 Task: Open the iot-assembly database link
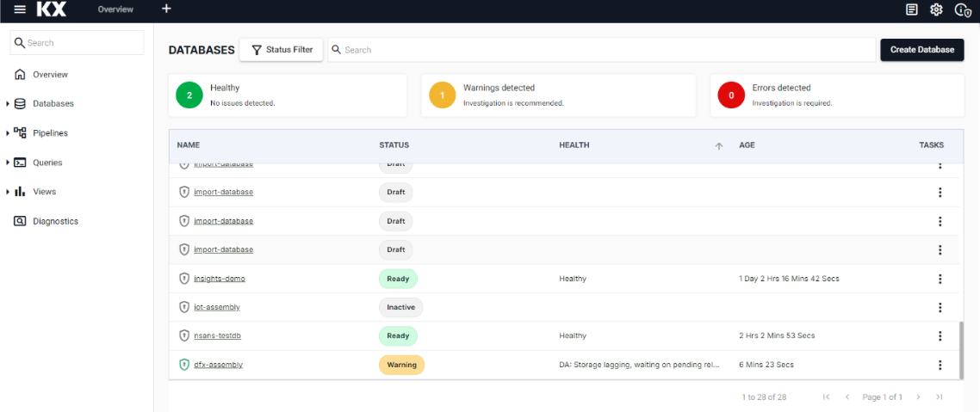click(x=217, y=307)
